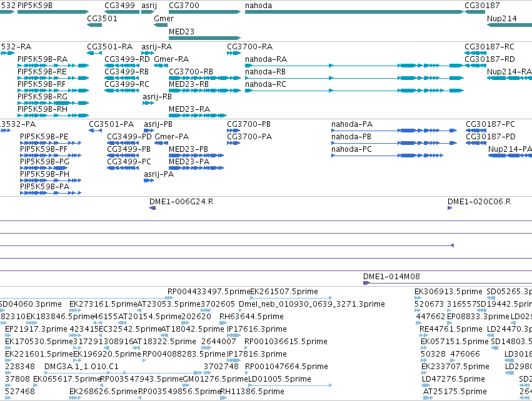Click the PIP5K59B-PG protein glyph
532x401 pixels.
tap(44, 168)
